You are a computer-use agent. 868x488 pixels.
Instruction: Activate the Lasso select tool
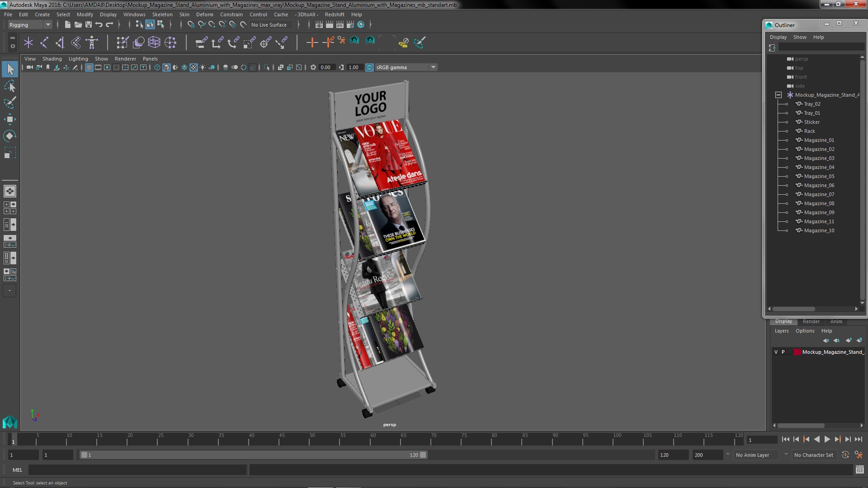[x=10, y=86]
